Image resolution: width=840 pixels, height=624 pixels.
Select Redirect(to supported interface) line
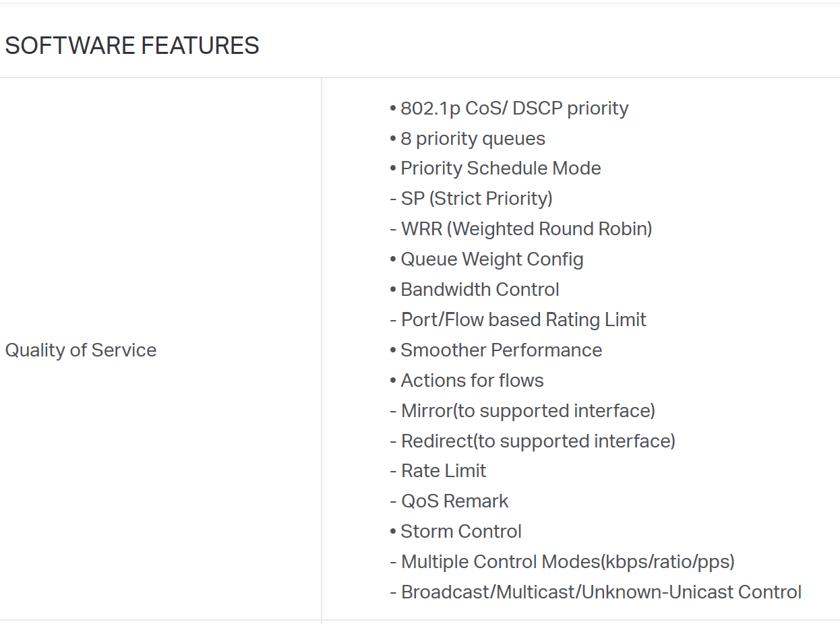click(x=533, y=441)
